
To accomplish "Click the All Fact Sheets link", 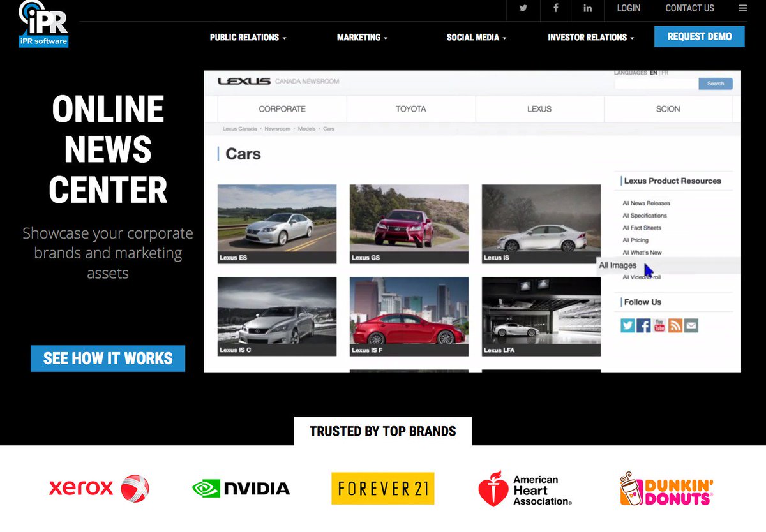I will (642, 228).
